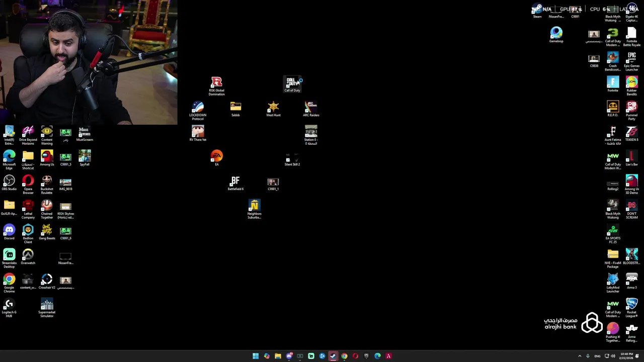Launch Arma 3 desktop shortcut
The width and height of the screenshot is (644, 362).
[632, 282]
